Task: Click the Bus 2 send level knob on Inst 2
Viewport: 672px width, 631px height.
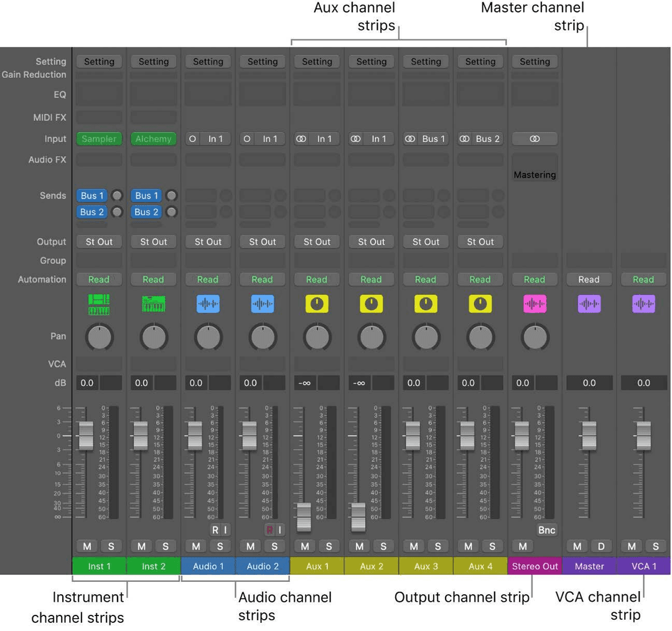Action: [171, 212]
